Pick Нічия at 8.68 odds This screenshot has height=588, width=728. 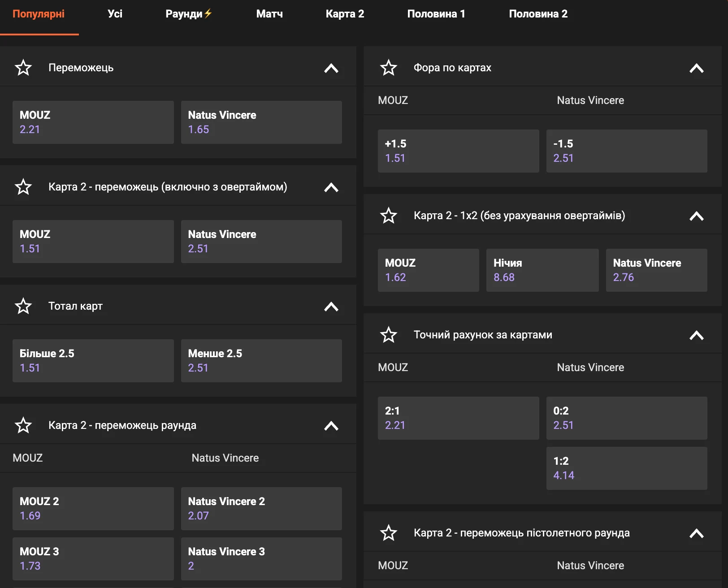pyautogui.click(x=542, y=270)
